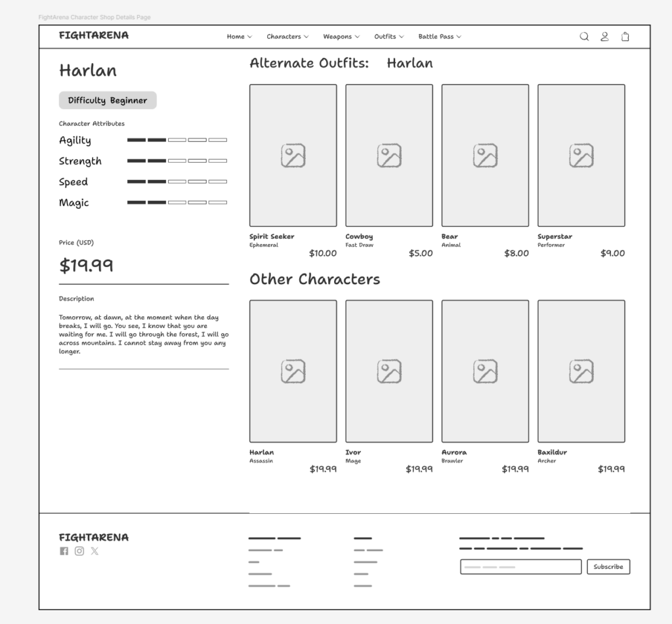672x624 pixels.
Task: Select the Outfits menu item
Action: pyautogui.click(x=388, y=37)
